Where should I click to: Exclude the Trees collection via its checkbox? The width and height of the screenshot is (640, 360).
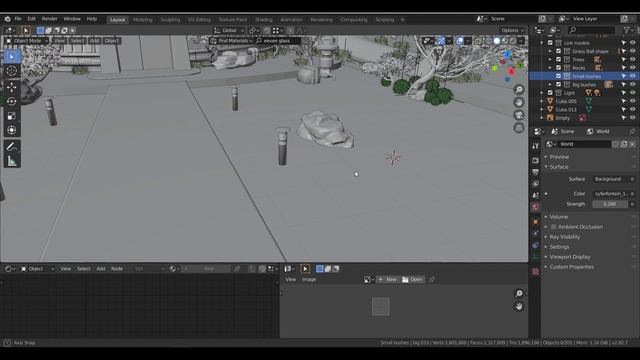coord(558,60)
